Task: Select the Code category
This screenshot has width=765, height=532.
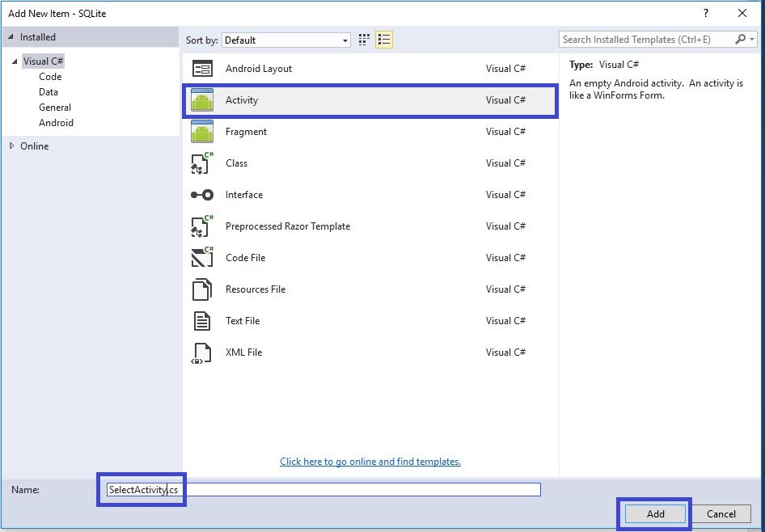Action: click(x=50, y=77)
